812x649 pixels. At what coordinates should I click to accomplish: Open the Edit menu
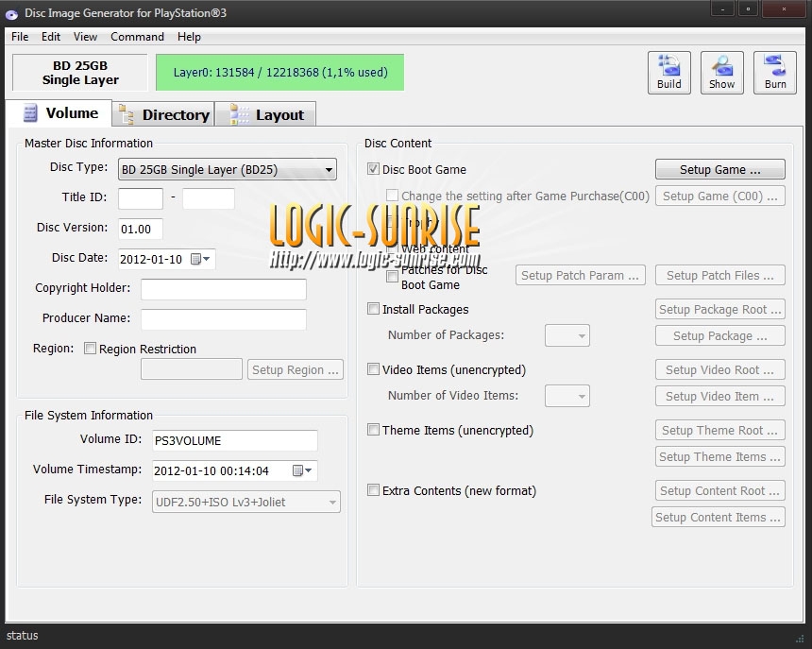pos(51,37)
